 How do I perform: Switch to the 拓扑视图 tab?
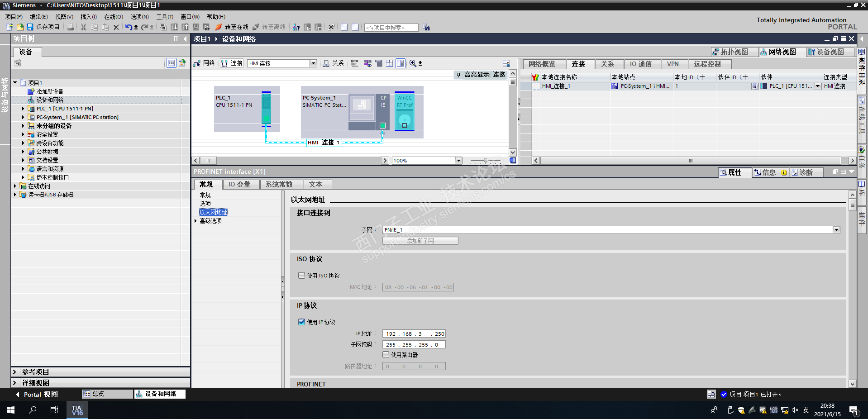click(734, 52)
